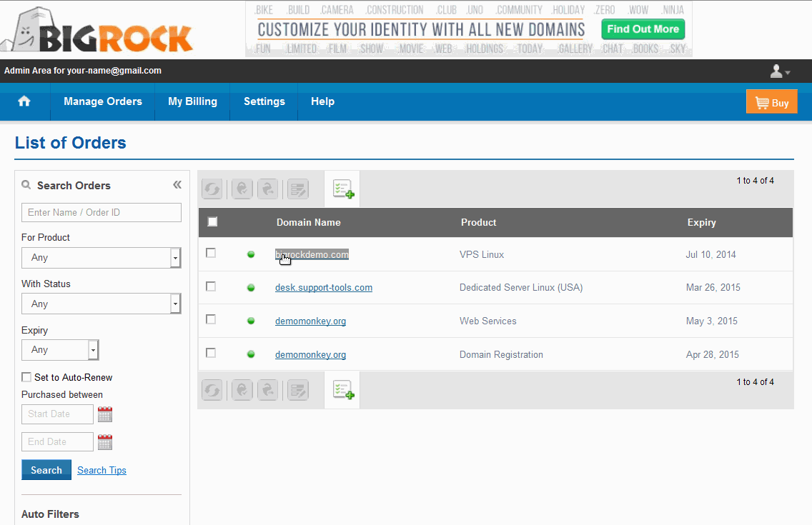The height and width of the screenshot is (525, 812).
Task: Collapse the Search Orders panel chevron
Action: point(177,185)
